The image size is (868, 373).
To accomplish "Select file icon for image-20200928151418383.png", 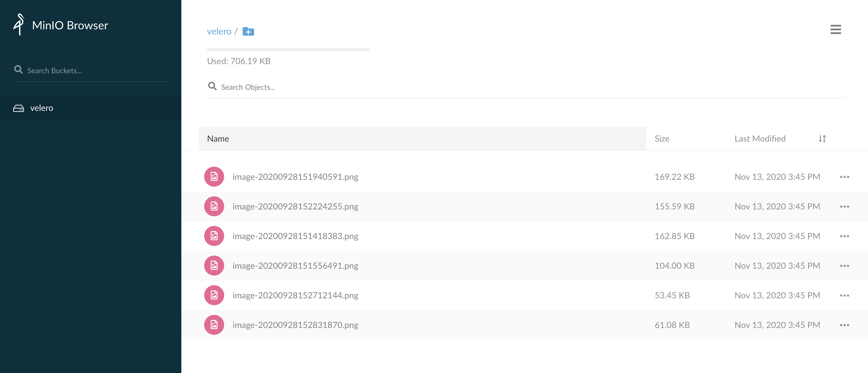I will [214, 236].
